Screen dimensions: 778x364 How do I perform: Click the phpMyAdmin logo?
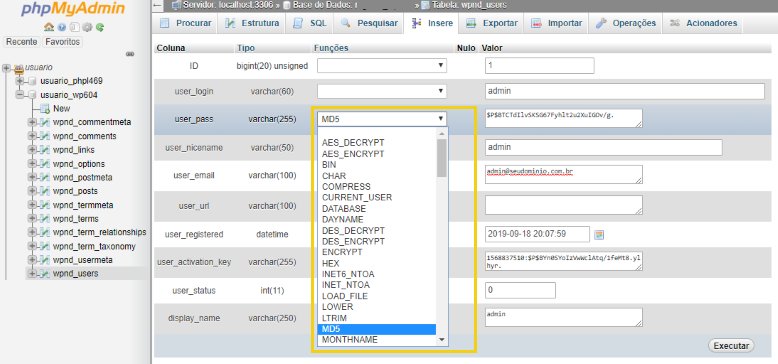click(73, 8)
